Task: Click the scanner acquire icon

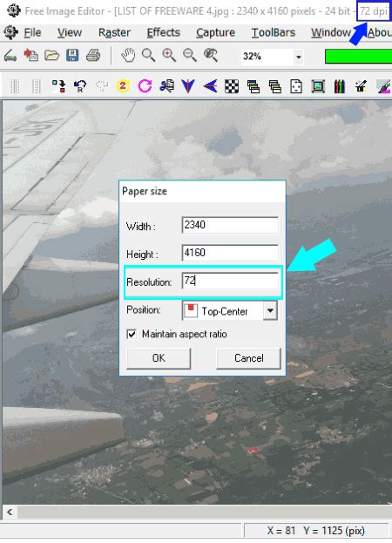Action: click(x=10, y=56)
